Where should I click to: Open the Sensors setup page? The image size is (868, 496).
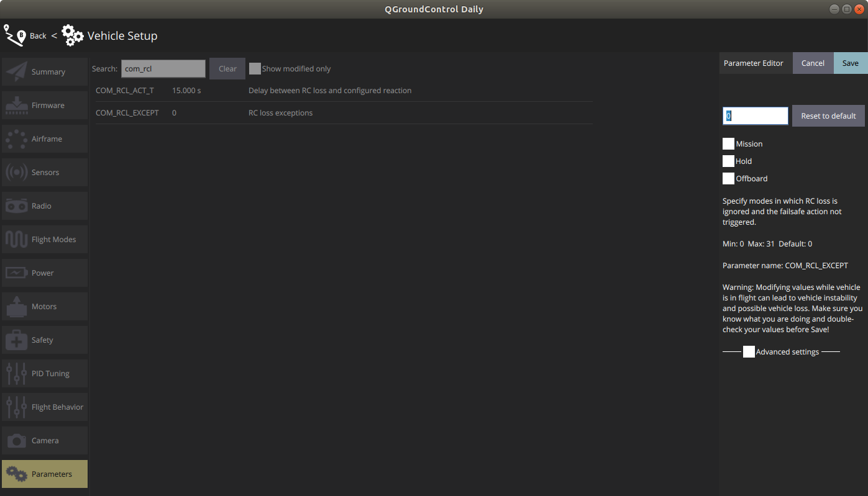(x=45, y=172)
